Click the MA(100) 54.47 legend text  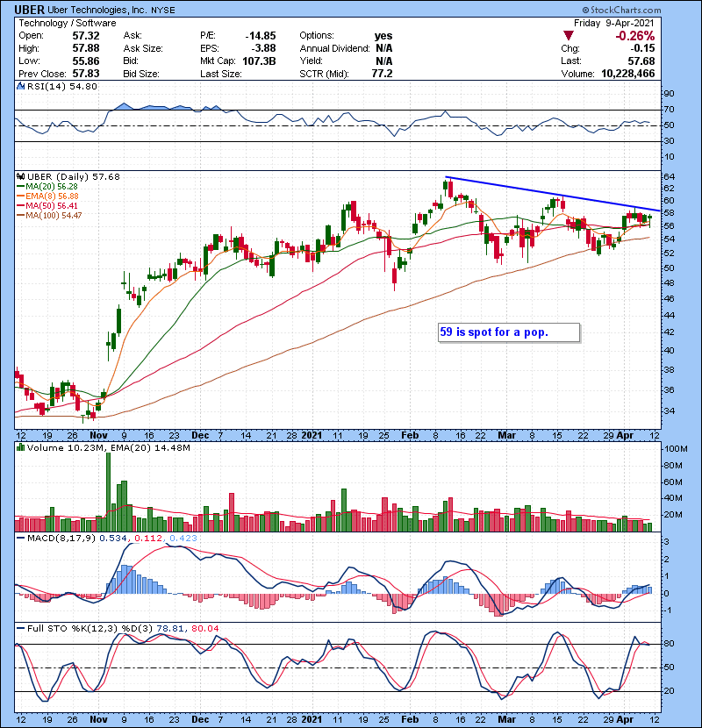(54, 216)
